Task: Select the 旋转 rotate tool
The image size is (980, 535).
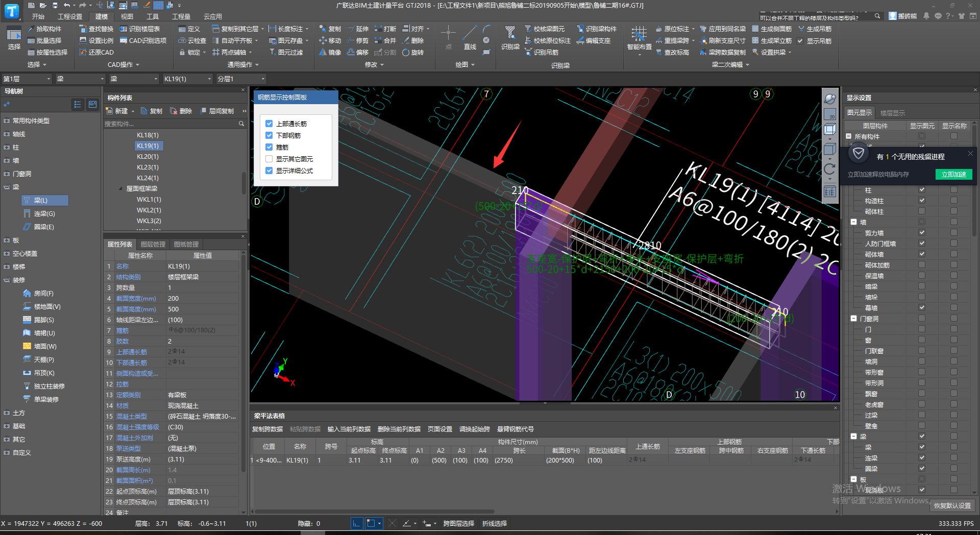Action: pyautogui.click(x=413, y=53)
